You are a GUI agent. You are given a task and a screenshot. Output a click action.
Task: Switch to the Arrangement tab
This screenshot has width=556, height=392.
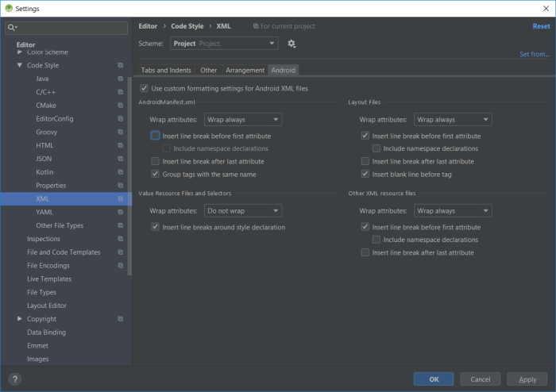click(x=245, y=70)
